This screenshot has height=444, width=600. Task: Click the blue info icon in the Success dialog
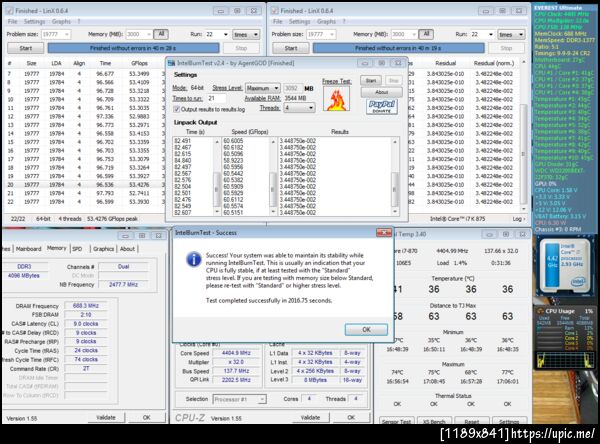point(194,260)
